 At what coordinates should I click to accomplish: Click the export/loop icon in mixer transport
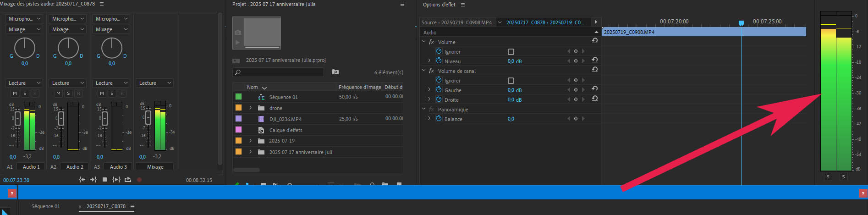[128, 180]
